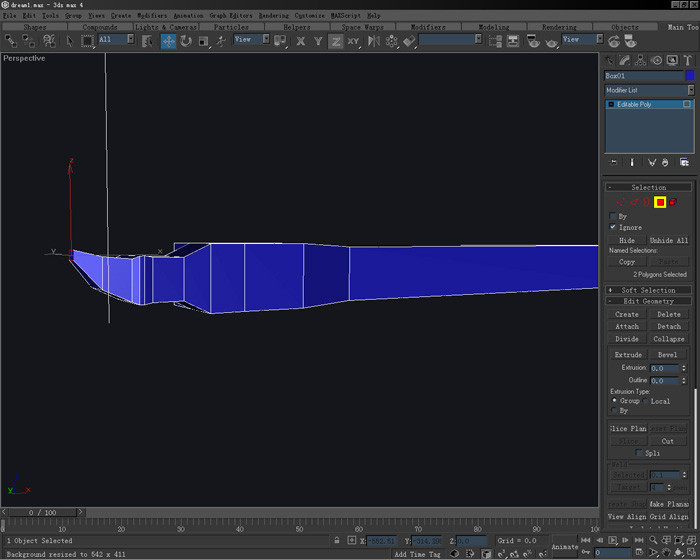Screen dimensions: 700x560
Task: Toggle the By Vertex checkbox
Action: 613,216
